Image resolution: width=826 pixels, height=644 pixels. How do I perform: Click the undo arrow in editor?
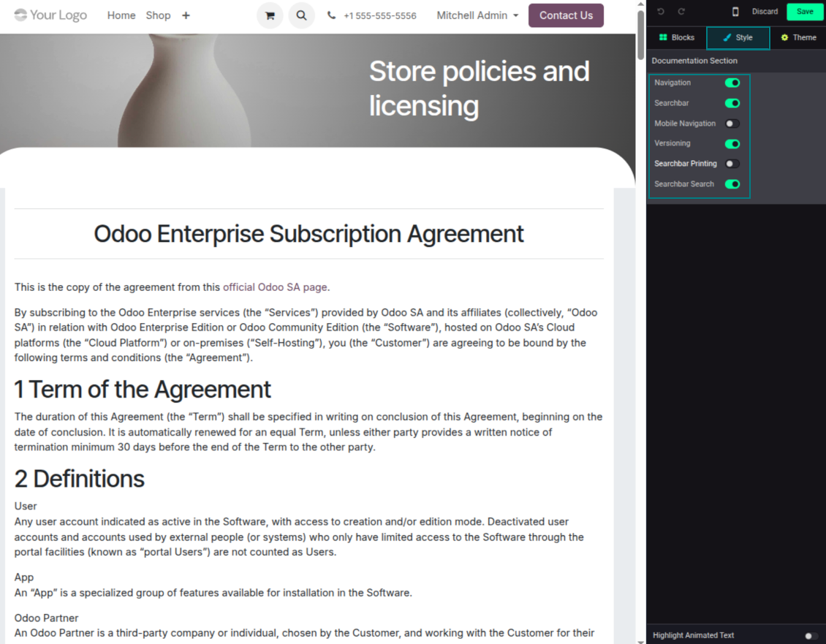661,12
